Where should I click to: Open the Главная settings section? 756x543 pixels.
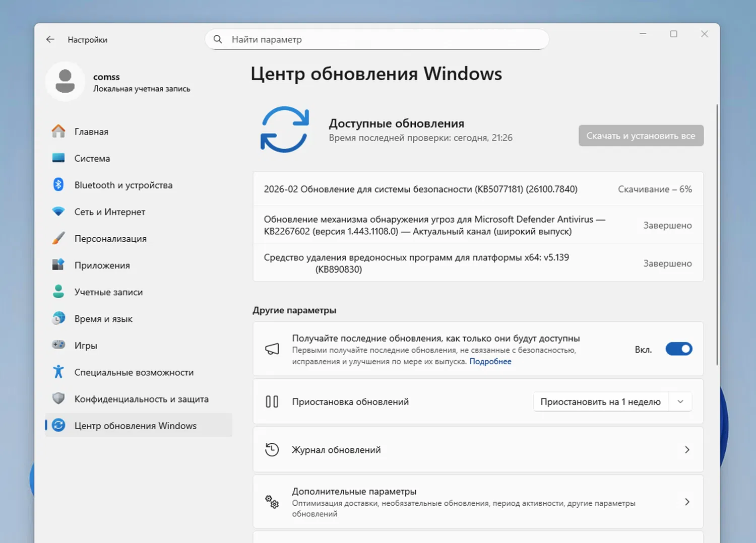139,131
